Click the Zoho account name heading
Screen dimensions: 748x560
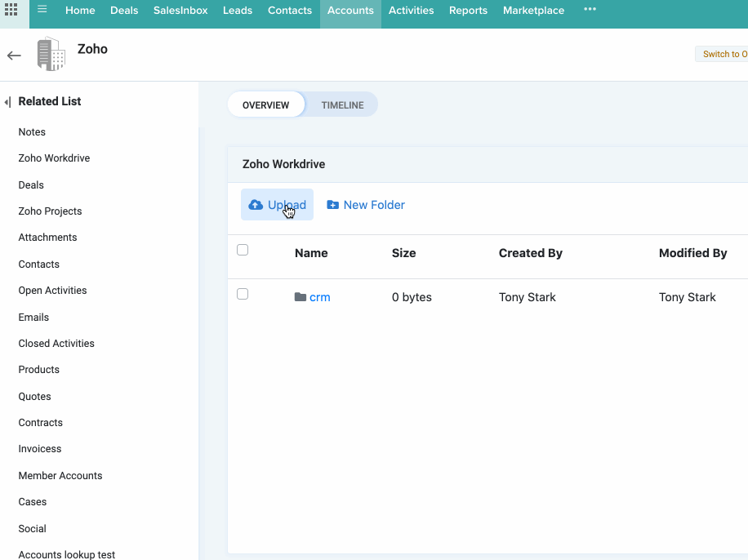(x=92, y=49)
